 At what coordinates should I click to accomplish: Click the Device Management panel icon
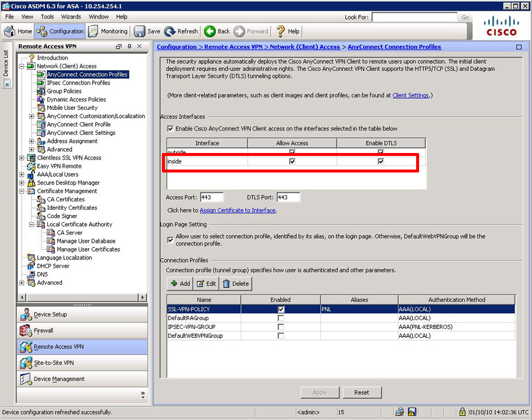[26, 379]
